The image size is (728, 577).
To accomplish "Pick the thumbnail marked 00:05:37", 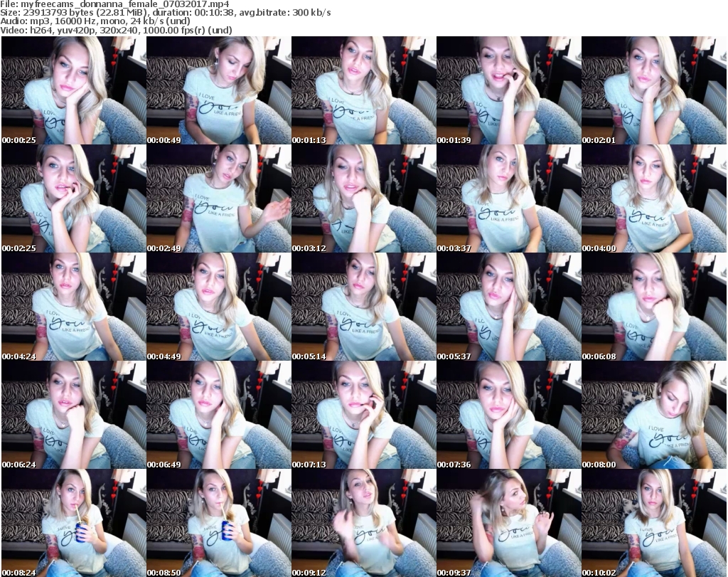I will coord(509,307).
